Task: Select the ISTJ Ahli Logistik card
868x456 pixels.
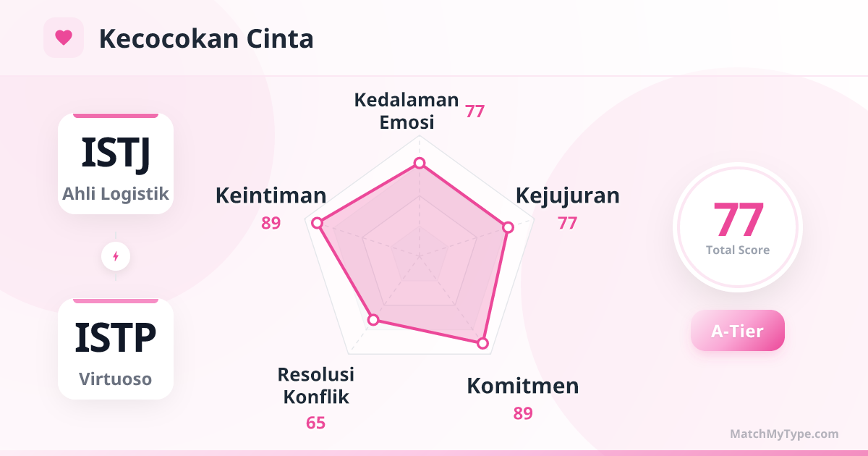Action: pos(116,164)
